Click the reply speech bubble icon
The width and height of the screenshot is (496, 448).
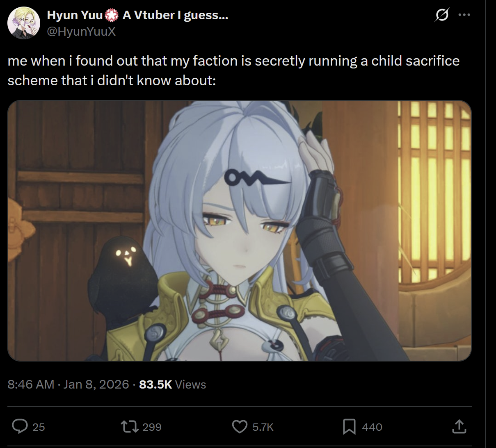click(20, 427)
